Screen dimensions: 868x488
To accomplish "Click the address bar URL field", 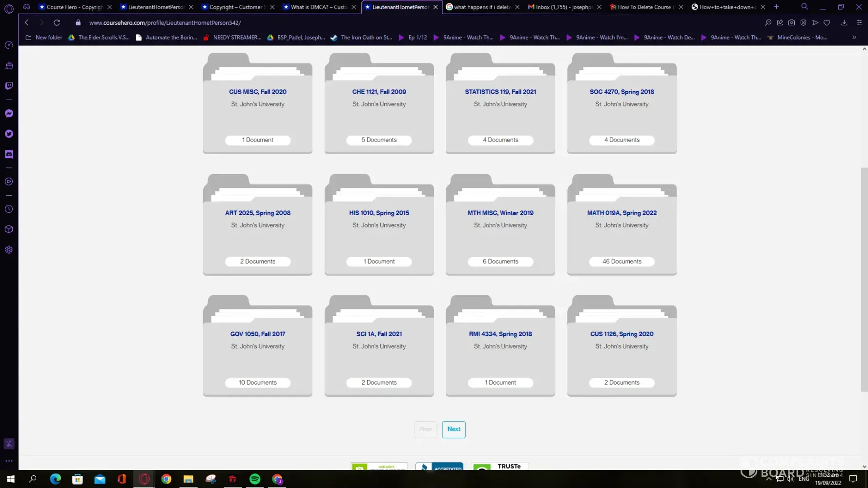I will click(x=420, y=22).
